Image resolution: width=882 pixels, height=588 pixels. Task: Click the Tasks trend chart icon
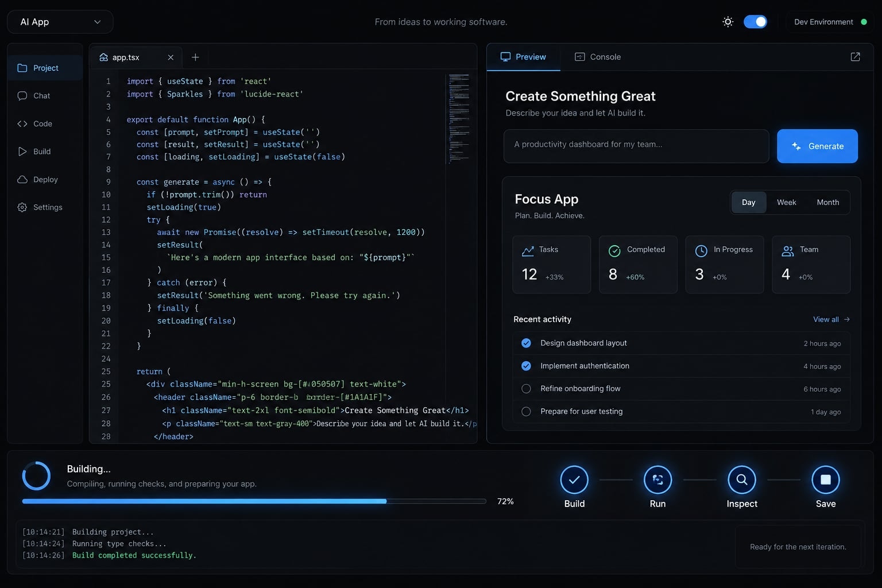528,251
